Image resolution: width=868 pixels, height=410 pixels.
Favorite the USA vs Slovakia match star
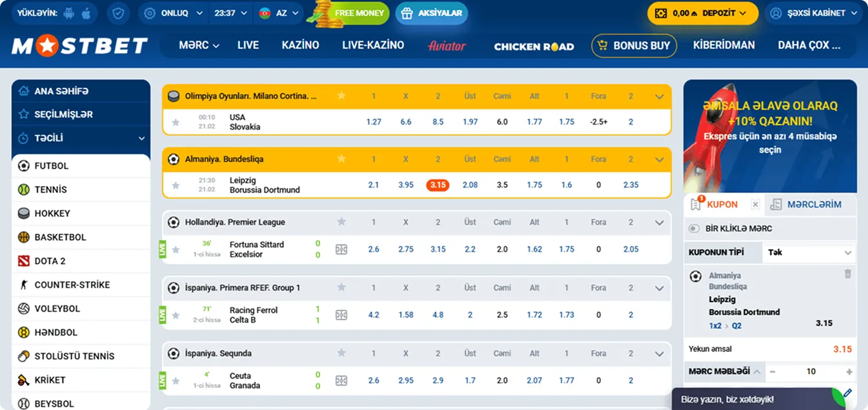click(176, 121)
